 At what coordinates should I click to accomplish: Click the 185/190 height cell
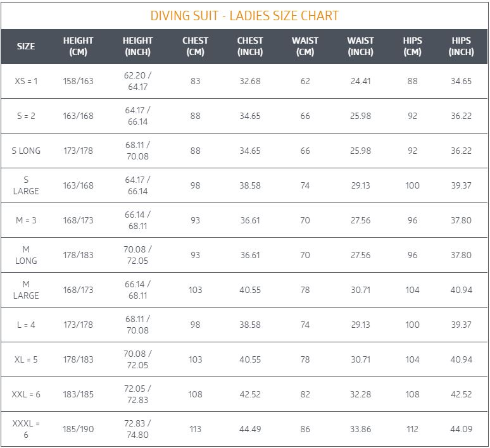click(78, 429)
